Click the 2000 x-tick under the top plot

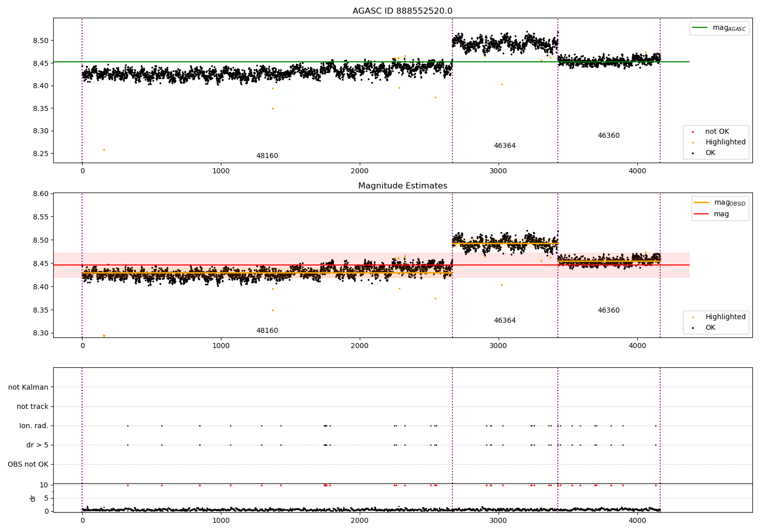[360, 171]
